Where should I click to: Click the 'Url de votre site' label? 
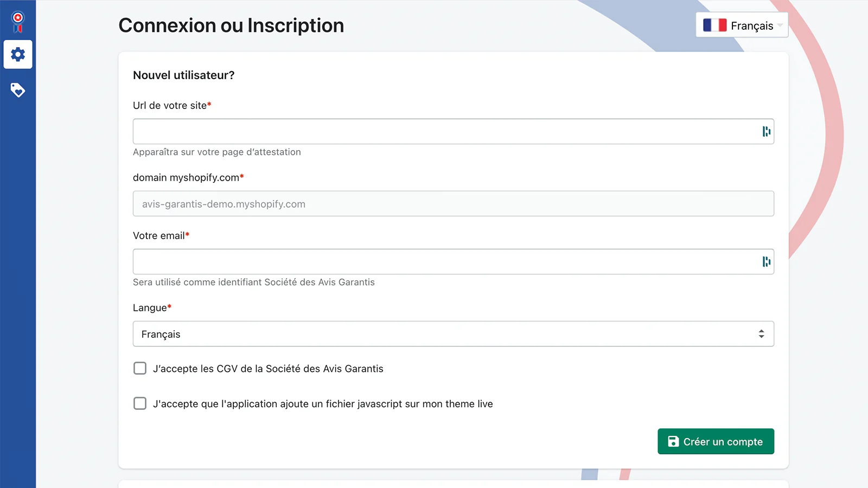point(172,105)
